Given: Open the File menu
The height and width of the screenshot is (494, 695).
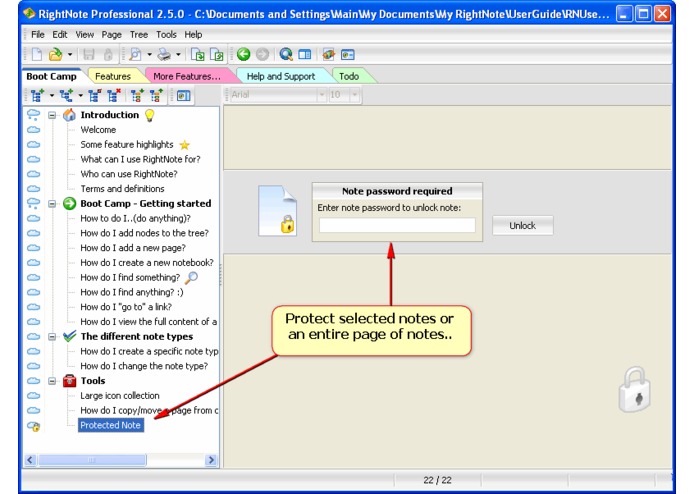Looking at the screenshot, I should tap(38, 35).
